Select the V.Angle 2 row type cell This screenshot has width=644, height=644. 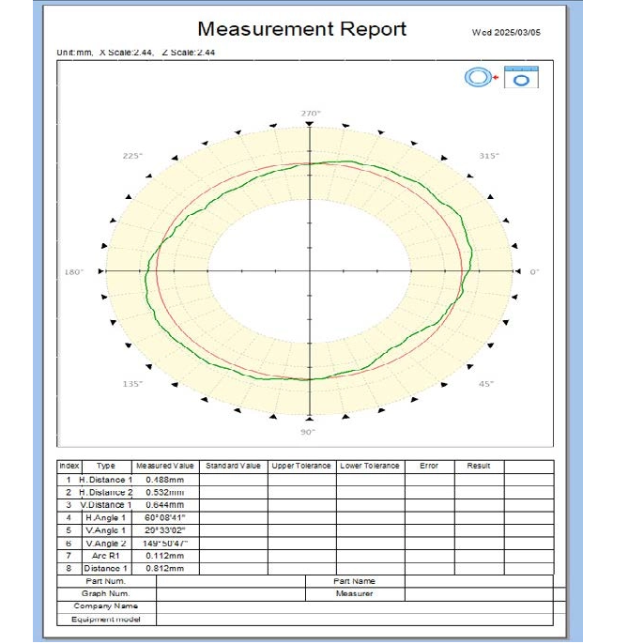point(106,543)
